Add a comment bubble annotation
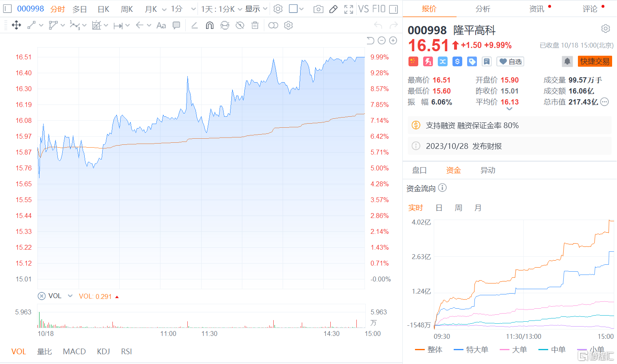 pos(176,25)
